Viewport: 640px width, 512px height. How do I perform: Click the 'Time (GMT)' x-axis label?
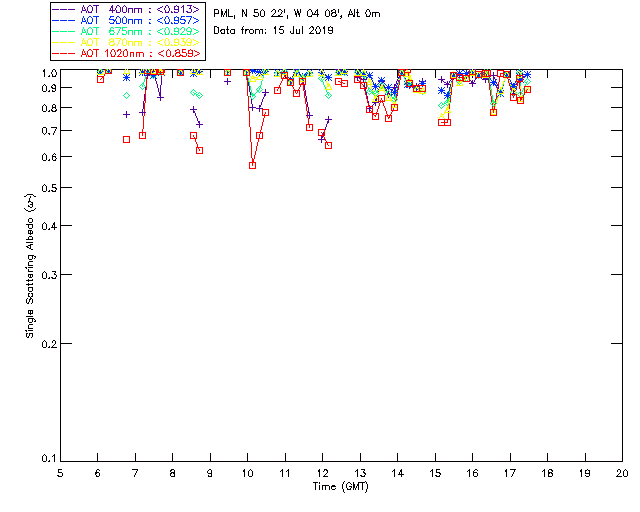tap(341, 487)
